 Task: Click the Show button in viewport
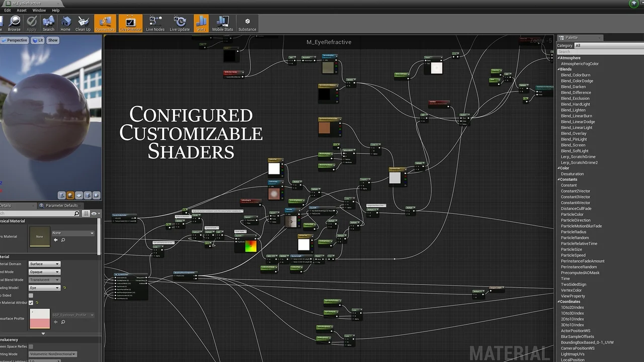point(53,40)
